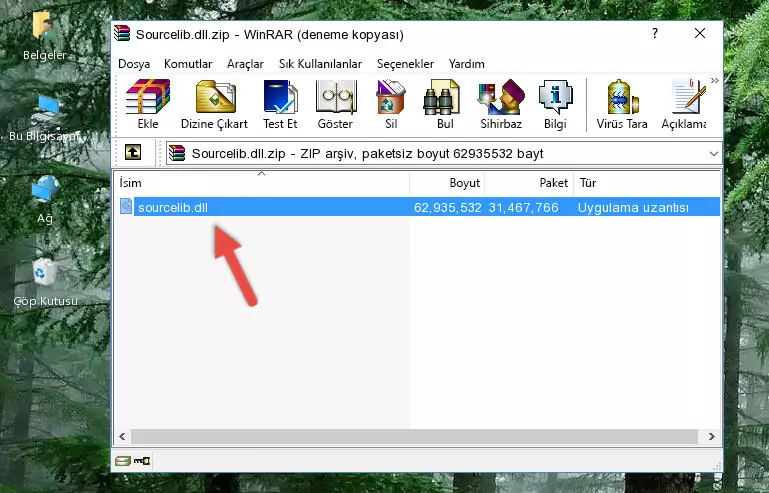Image resolution: width=769 pixels, height=493 pixels.
Task: Open the Yardım menu
Action: (x=466, y=64)
